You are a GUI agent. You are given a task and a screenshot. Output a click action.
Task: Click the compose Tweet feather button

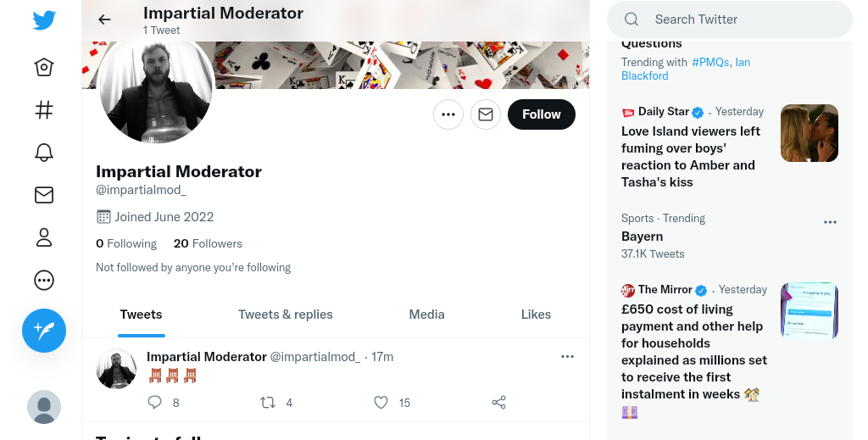(x=44, y=330)
